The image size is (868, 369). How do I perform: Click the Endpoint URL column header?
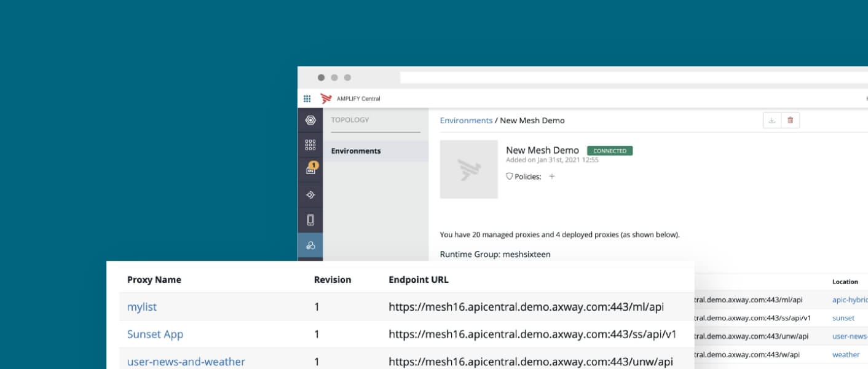419,280
